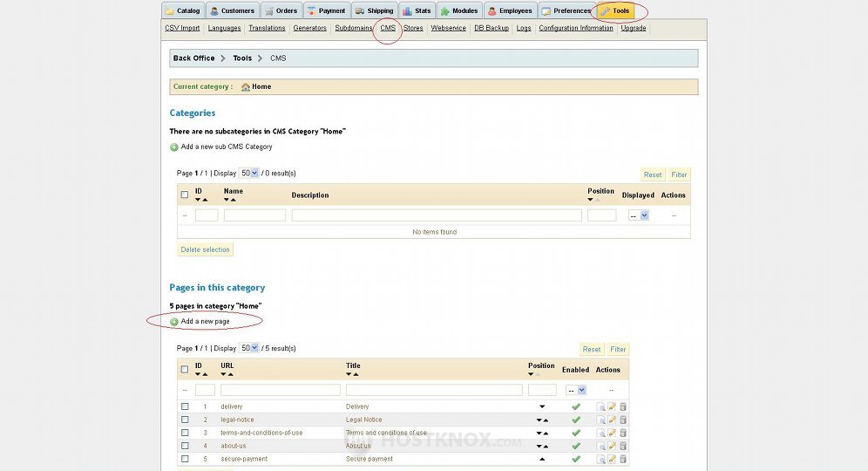This screenshot has width=868, height=471.
Task: Open the Displayed filter dropdown in Categories
Action: pyautogui.click(x=638, y=215)
